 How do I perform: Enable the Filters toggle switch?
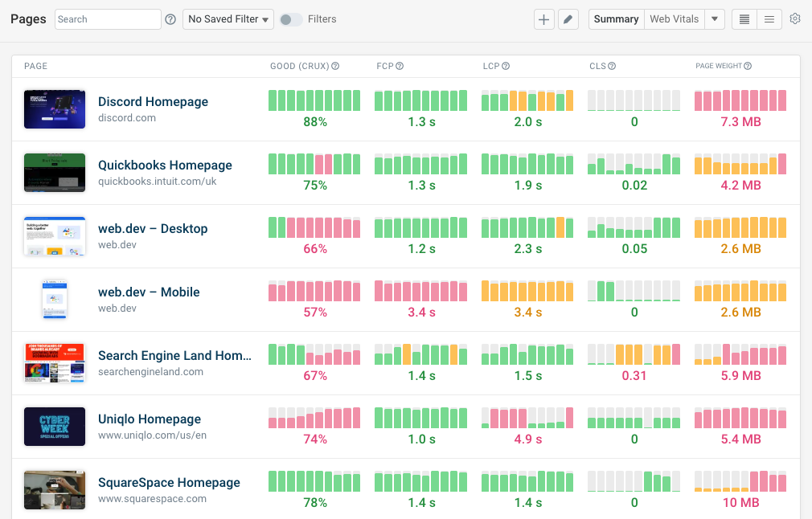tap(289, 18)
